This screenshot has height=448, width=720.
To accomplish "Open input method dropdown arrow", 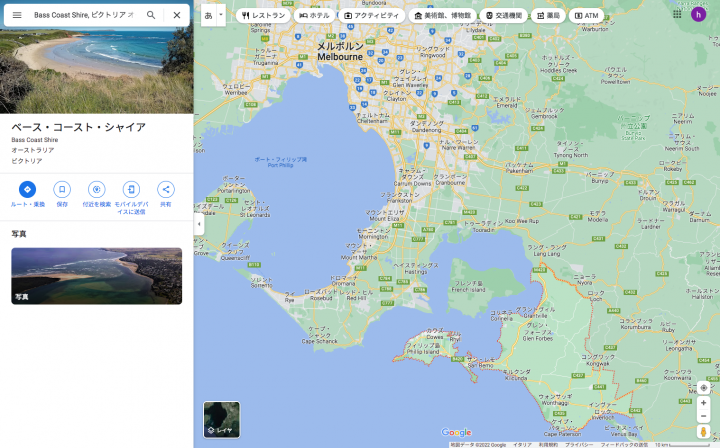I will point(221,15).
